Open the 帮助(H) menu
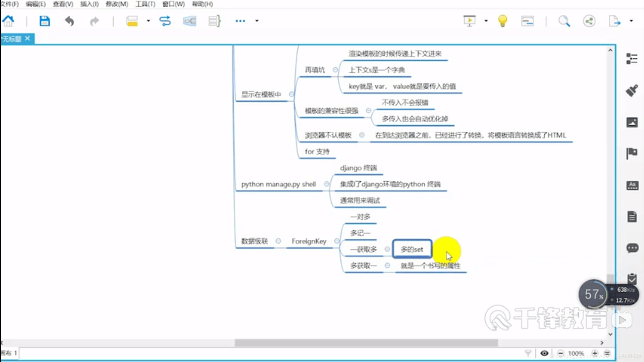This screenshot has height=362, width=644. pos(202,4)
